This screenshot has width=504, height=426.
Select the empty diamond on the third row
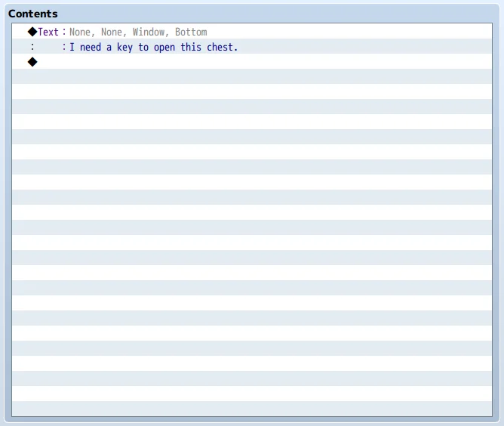point(32,62)
